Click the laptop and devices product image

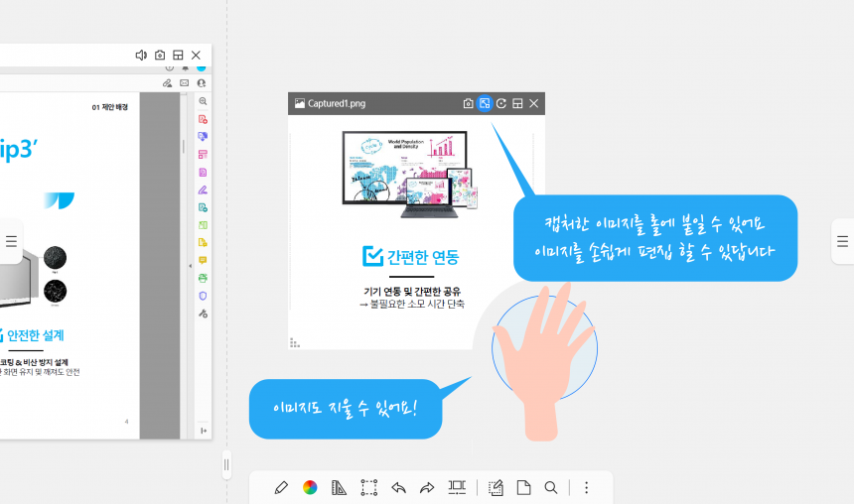click(409, 174)
